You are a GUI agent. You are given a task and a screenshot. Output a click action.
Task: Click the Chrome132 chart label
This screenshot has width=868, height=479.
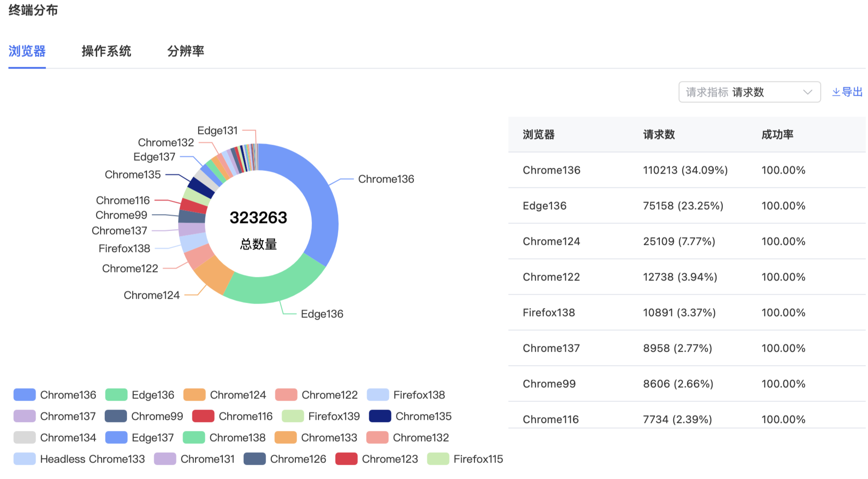(166, 142)
